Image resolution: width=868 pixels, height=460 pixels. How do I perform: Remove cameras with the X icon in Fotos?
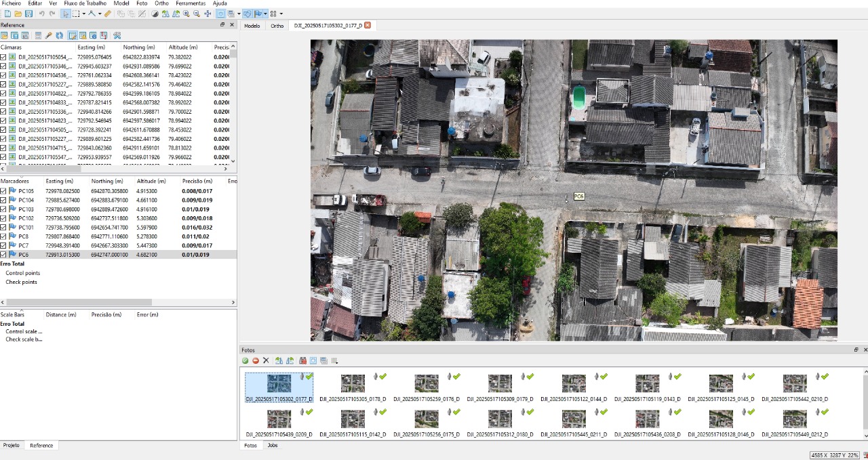click(x=266, y=360)
